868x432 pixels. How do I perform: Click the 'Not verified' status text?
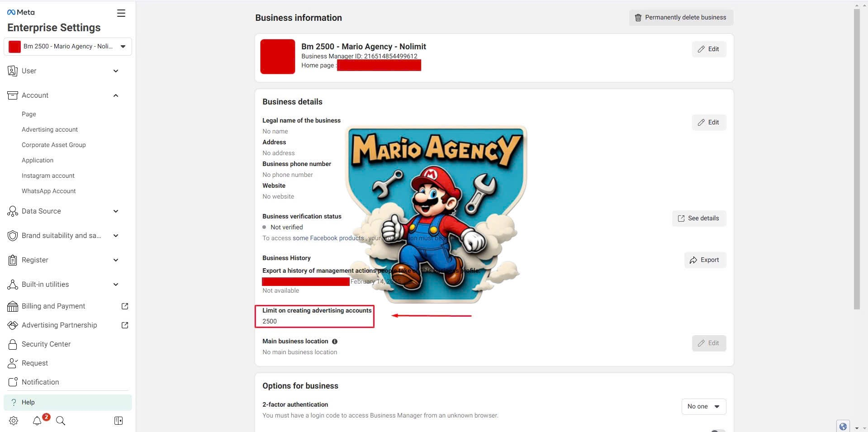pos(287,228)
